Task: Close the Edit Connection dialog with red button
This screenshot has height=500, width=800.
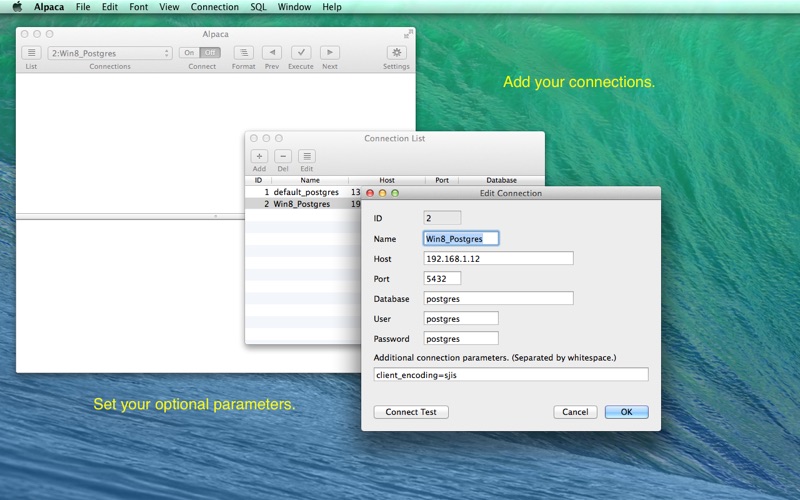Action: [x=370, y=193]
